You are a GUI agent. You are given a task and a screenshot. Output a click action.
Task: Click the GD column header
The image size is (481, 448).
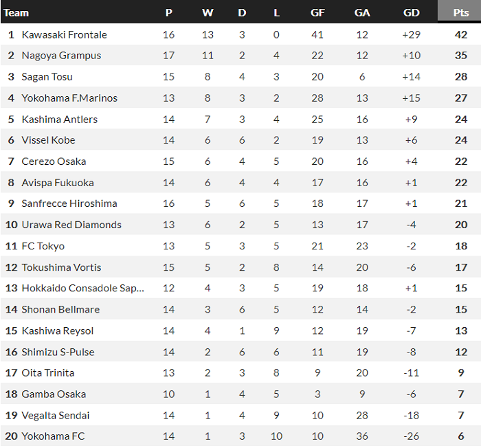pos(412,12)
